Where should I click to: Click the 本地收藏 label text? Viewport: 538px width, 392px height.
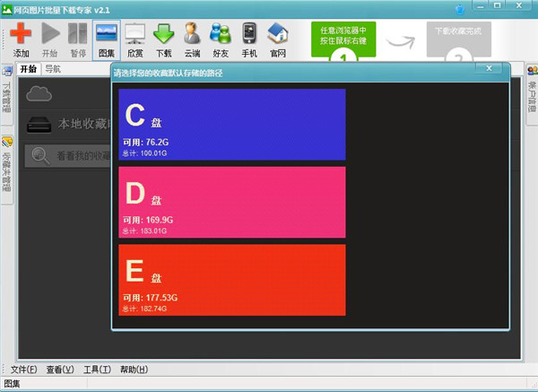tap(85, 124)
